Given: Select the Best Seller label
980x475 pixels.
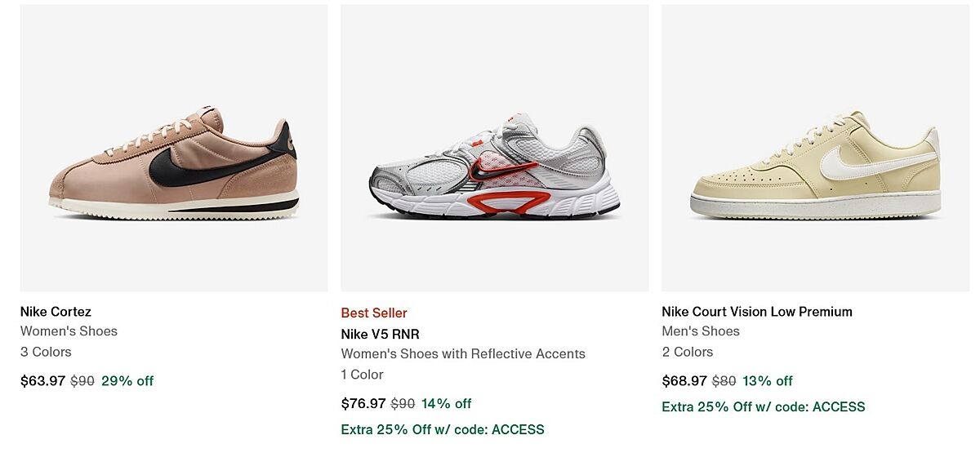Looking at the screenshot, I should [x=374, y=313].
